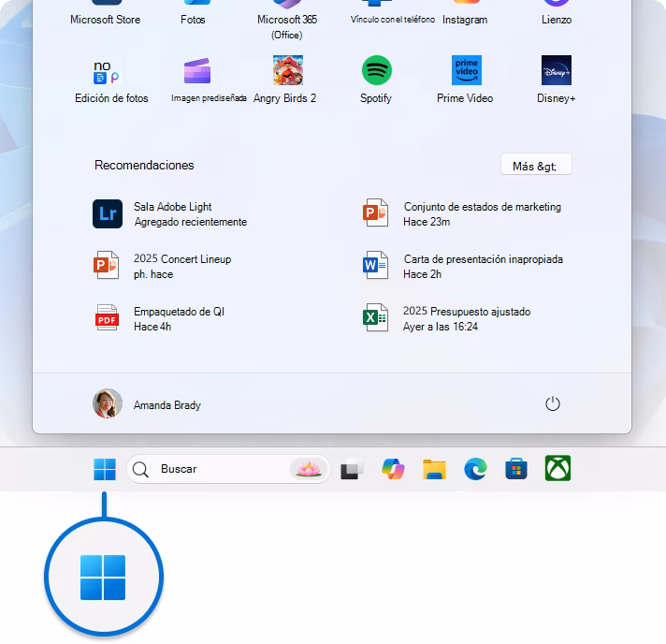The image size is (666, 644).
Task: Open 2025 Presupuesto ajustado Excel workbook
Action: pos(375,317)
